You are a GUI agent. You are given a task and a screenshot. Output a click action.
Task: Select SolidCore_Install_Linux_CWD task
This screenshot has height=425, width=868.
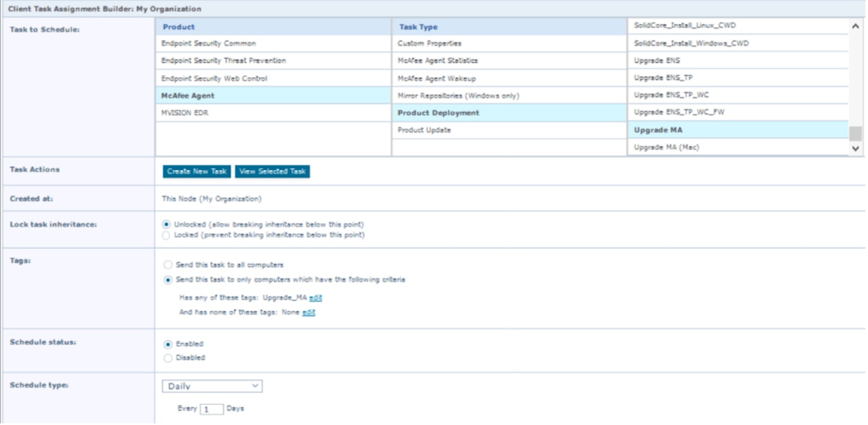(738, 26)
